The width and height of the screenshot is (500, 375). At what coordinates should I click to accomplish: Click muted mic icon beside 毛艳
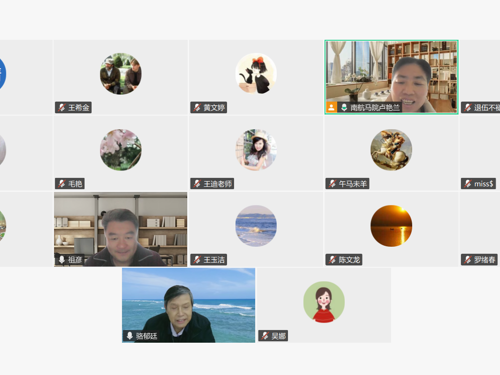(62, 183)
